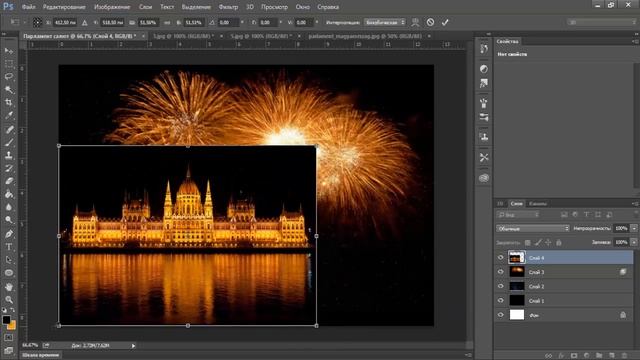Select the History Brush tool
Image resolution: width=640 pixels, height=360 pixels.
pos(9,168)
